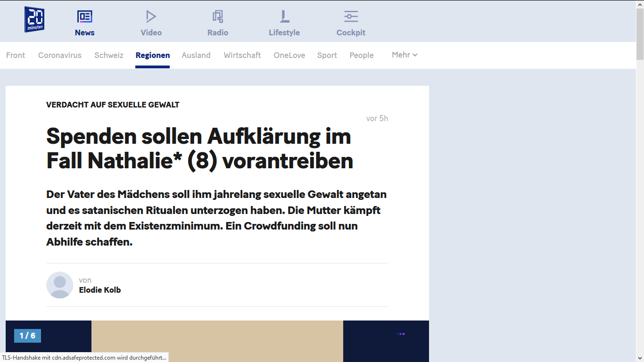Open the Radio section icon
644x362 pixels.
[x=217, y=17]
